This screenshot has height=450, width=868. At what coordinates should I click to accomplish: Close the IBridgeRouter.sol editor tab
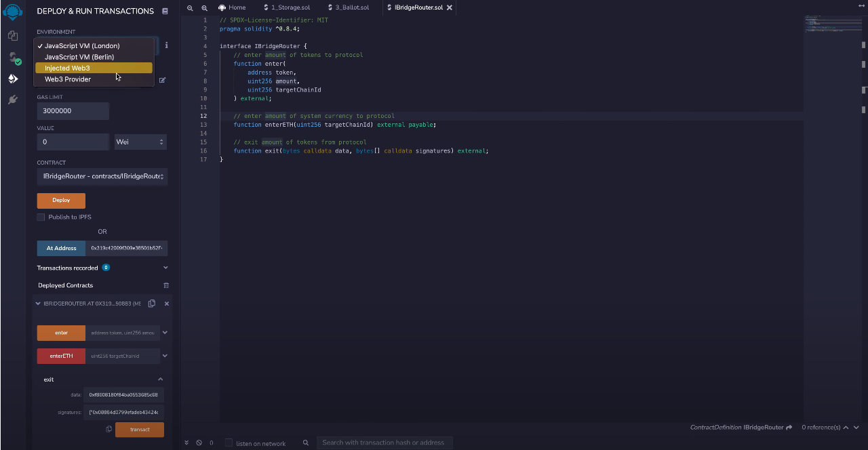point(449,7)
